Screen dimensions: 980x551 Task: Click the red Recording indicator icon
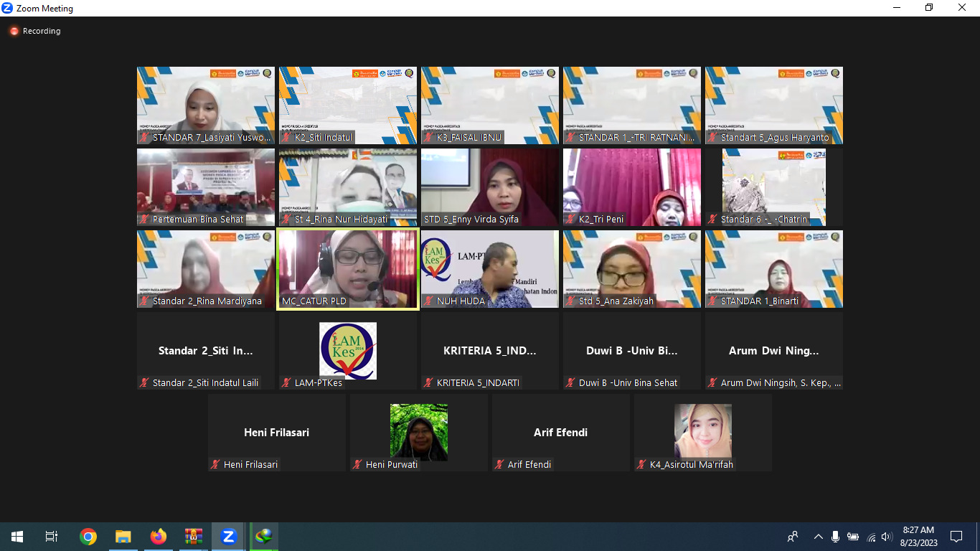14,32
